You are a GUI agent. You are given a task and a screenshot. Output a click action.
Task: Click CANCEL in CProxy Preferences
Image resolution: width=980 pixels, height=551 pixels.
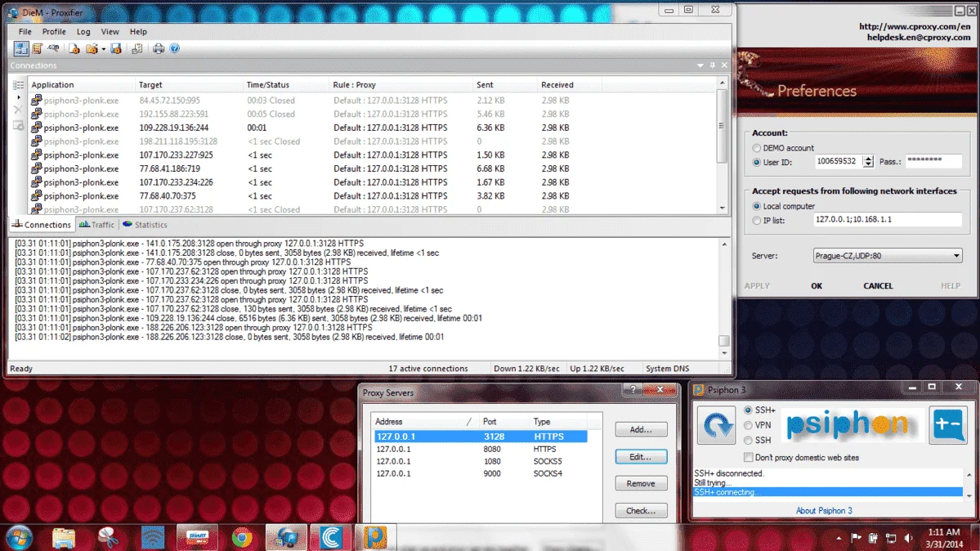878,286
